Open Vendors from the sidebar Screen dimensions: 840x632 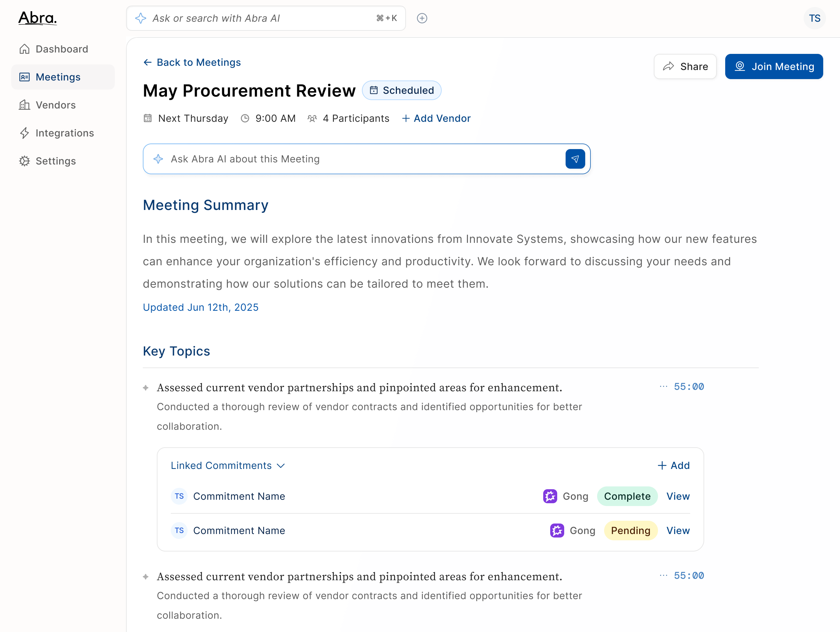55,105
